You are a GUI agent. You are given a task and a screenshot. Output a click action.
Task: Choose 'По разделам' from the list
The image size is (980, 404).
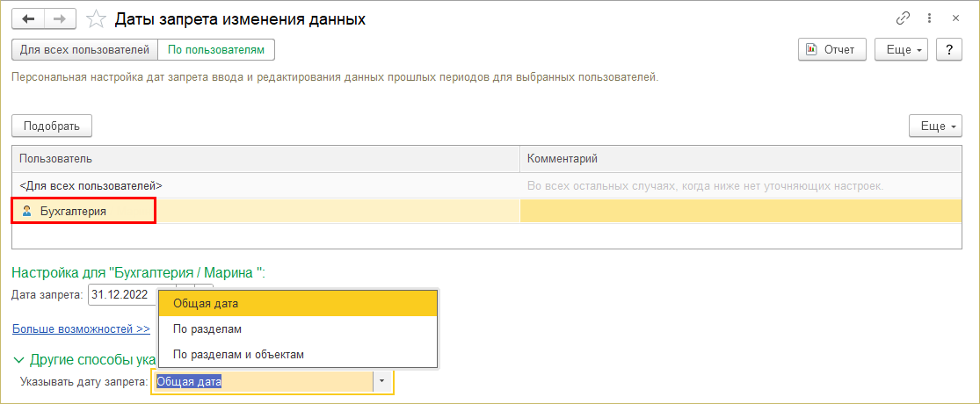click(207, 329)
